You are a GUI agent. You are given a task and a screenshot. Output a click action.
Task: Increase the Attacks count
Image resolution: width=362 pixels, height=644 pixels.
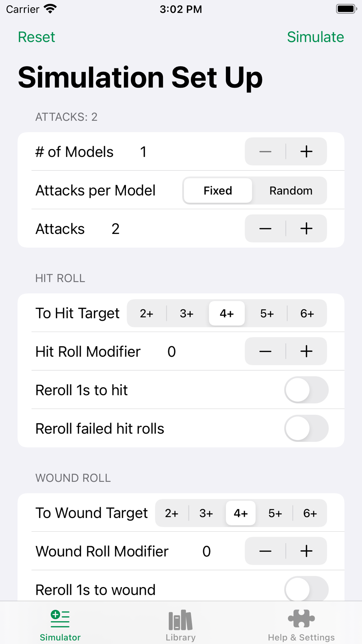(306, 229)
